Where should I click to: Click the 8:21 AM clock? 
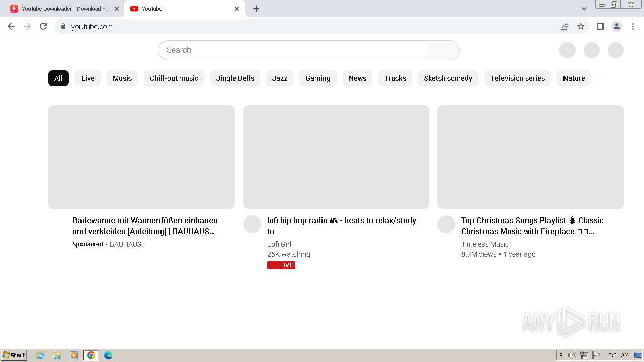(x=618, y=355)
